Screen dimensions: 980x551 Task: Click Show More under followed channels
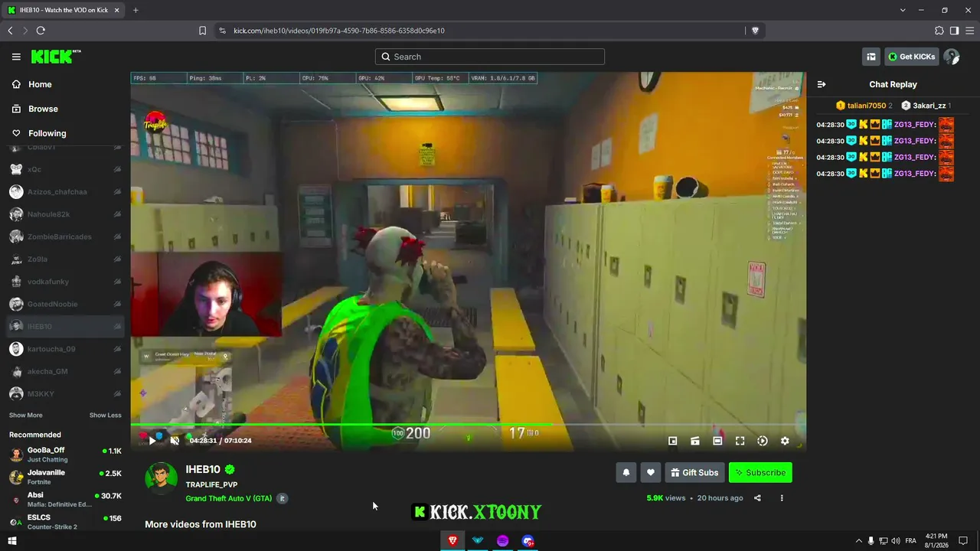(x=25, y=416)
